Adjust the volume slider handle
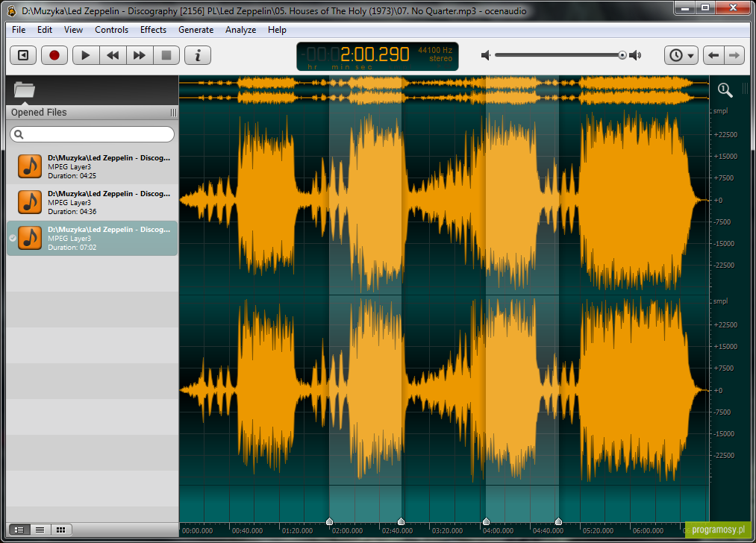Image resolution: width=756 pixels, height=543 pixels. click(x=622, y=55)
